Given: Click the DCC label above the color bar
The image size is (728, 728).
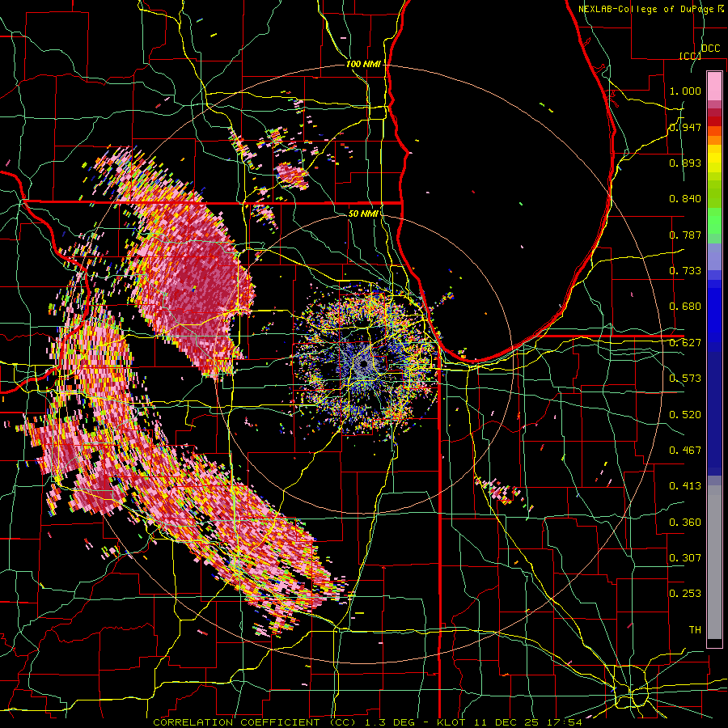Looking at the screenshot, I should [x=710, y=49].
